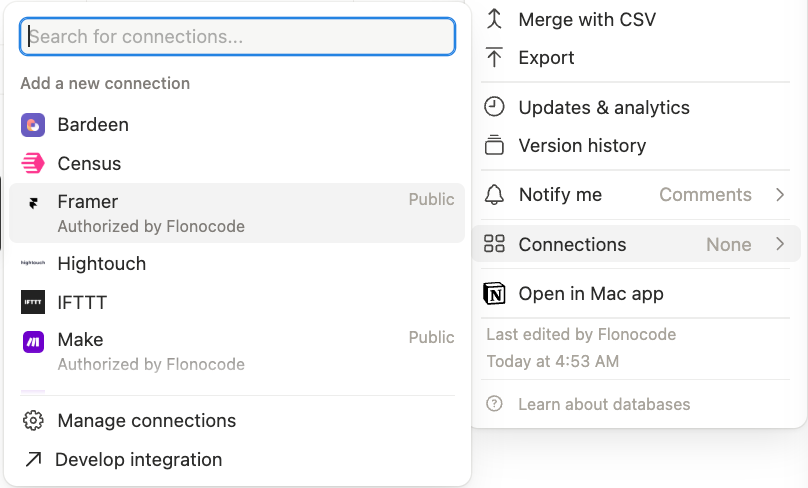Click the Learn about databases question icon
The image size is (808, 488).
494,403
